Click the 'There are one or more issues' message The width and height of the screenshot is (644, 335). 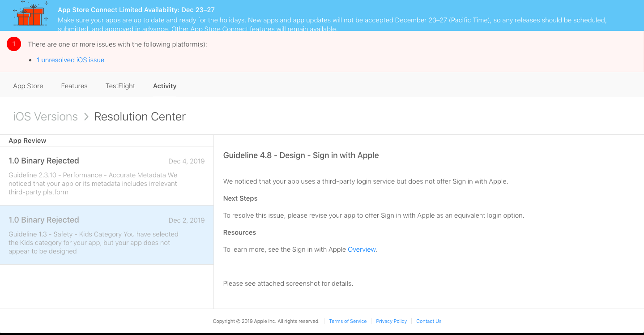click(117, 44)
